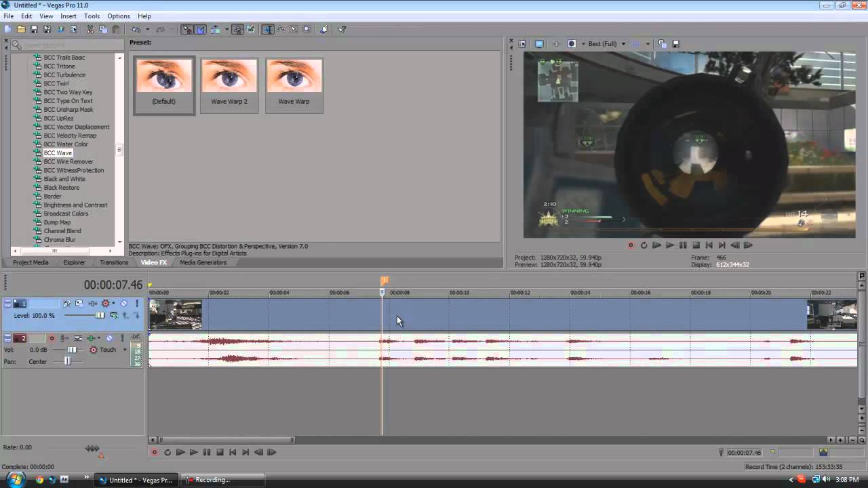
Task: Enable loop playback in timeline transport
Action: [167, 452]
